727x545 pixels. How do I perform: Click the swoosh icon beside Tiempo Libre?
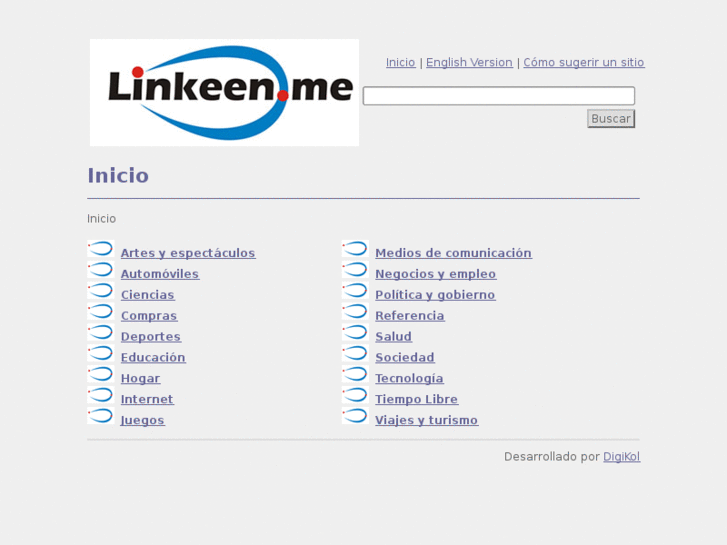(x=355, y=395)
